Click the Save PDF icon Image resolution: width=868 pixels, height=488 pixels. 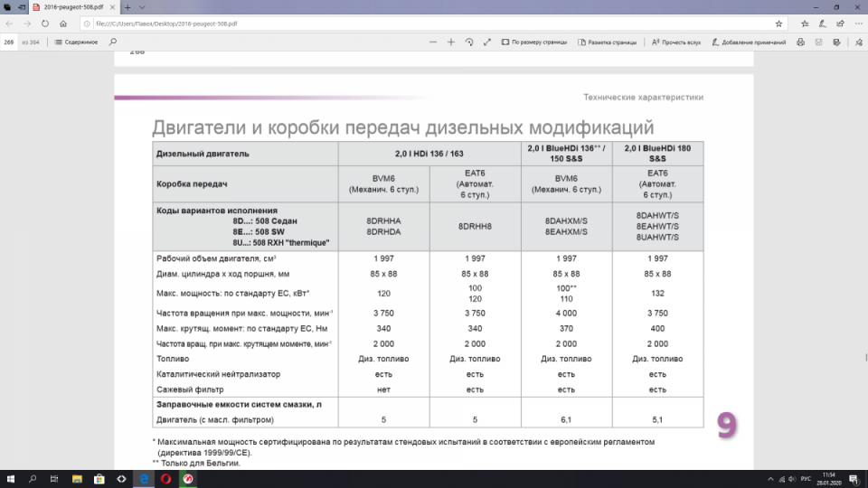(x=819, y=42)
